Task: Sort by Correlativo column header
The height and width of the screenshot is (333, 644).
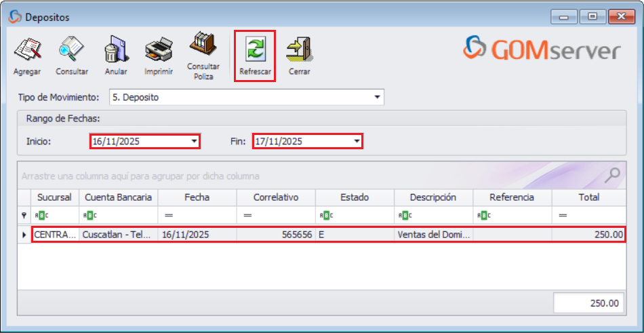Action: pos(276,197)
